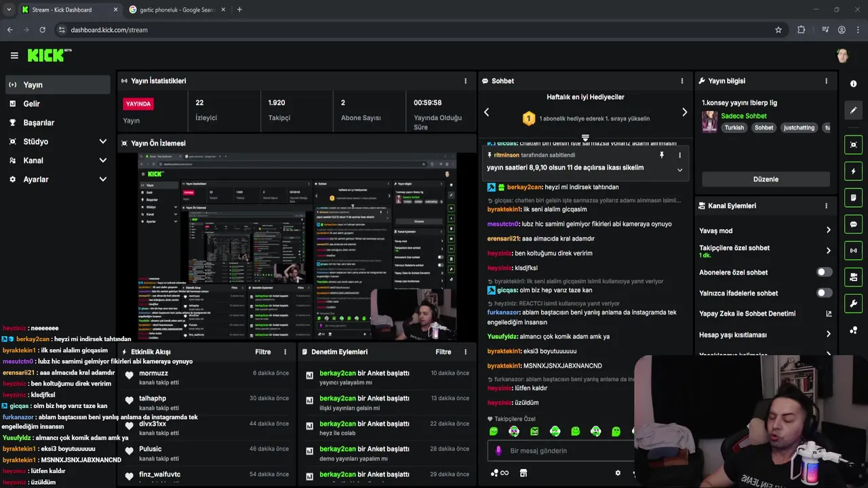Click the pencil edit icon in right sidebar
868x488 pixels.
(853, 110)
